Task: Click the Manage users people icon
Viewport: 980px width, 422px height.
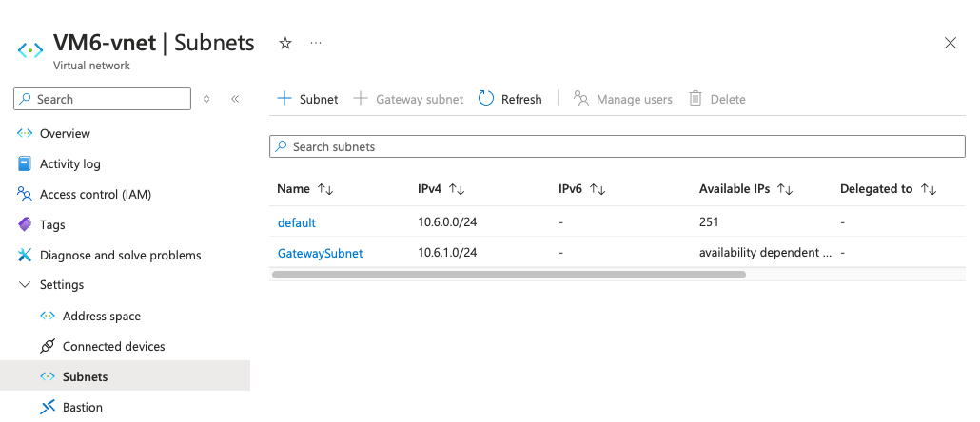Action: [x=581, y=98]
